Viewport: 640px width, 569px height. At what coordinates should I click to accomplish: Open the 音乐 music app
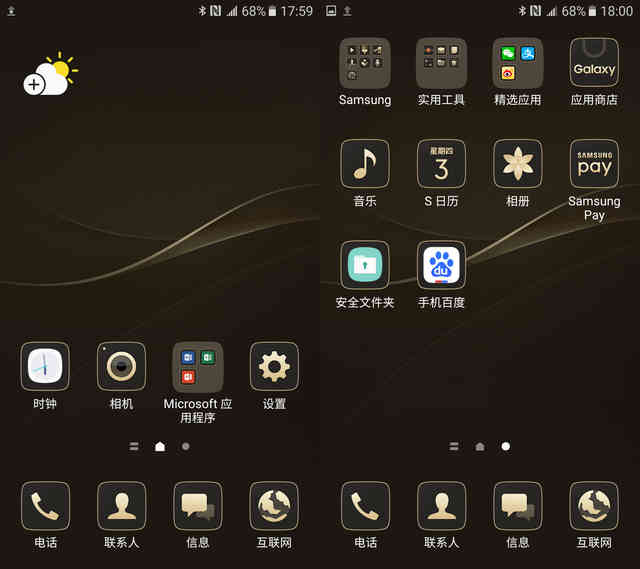(x=365, y=164)
